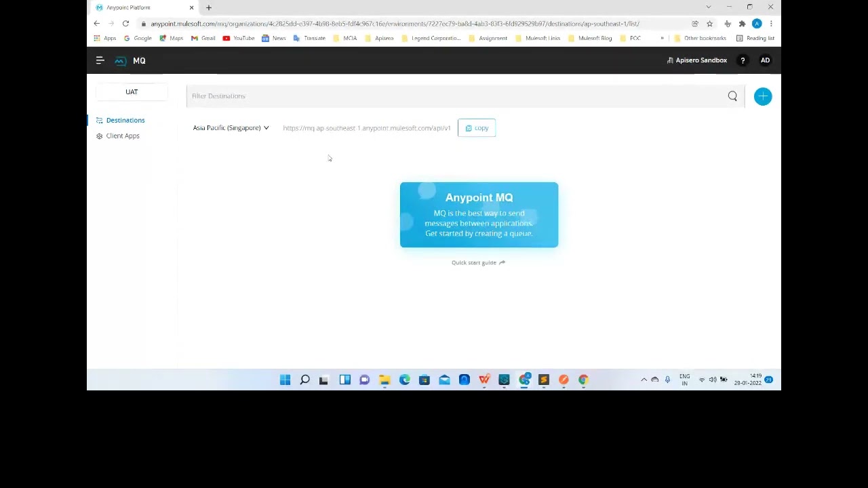868x488 pixels.
Task: Open the taskbar clock and date
Action: click(x=747, y=380)
